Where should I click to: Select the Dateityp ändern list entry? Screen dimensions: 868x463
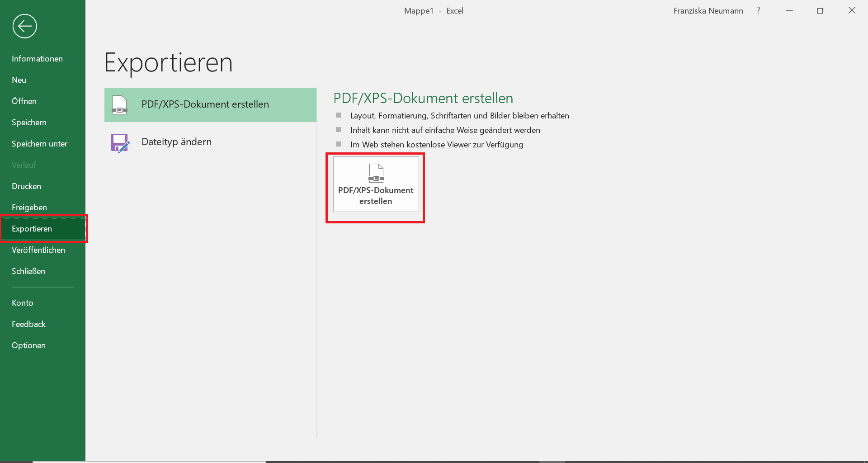(x=176, y=142)
